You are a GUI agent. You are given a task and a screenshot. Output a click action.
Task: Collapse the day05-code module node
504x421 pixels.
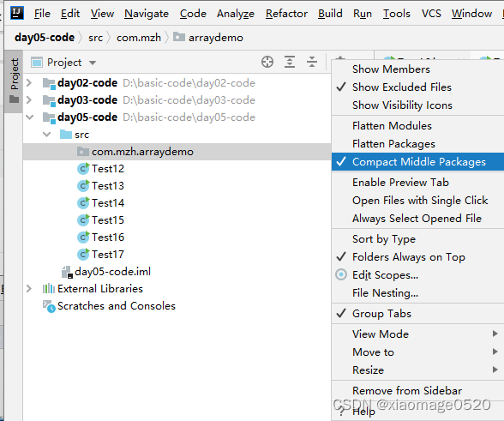pos(29,117)
